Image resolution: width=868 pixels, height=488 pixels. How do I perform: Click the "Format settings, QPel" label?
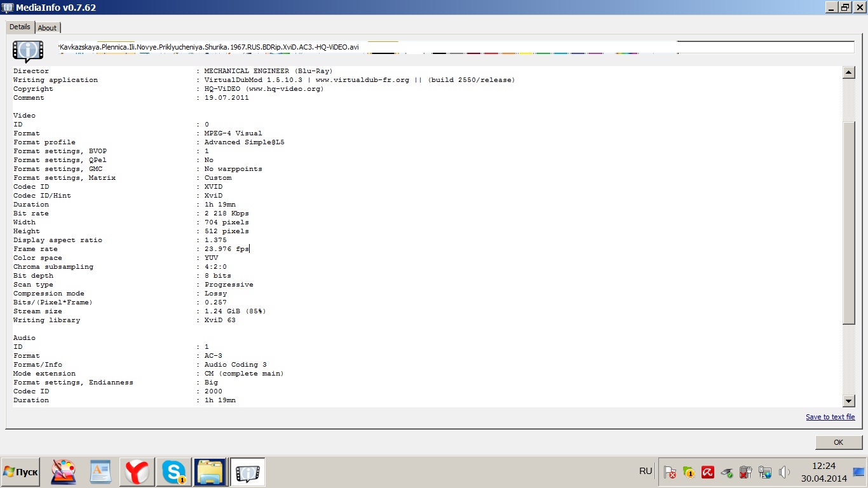(x=60, y=160)
